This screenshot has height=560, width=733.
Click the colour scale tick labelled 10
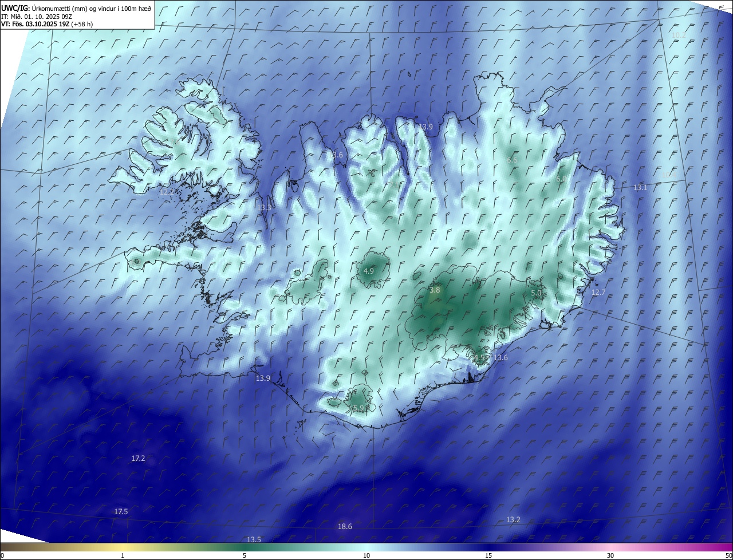click(x=366, y=556)
